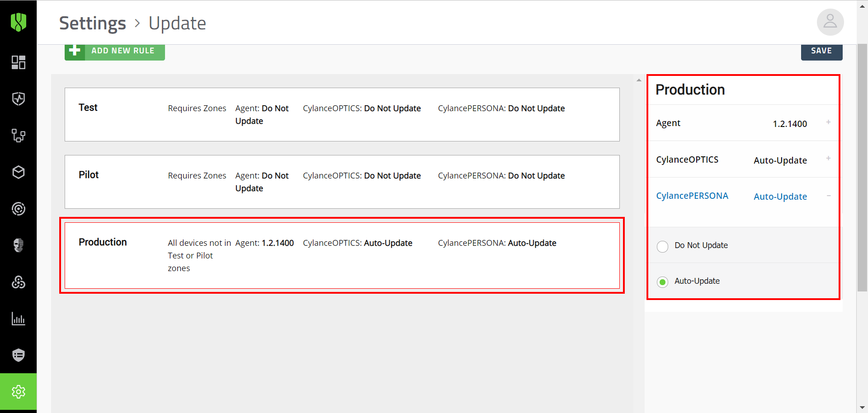868x413 pixels.
Task: Click CylanceOPTICS: Do Not Update in Pilot rule
Action: coord(362,176)
